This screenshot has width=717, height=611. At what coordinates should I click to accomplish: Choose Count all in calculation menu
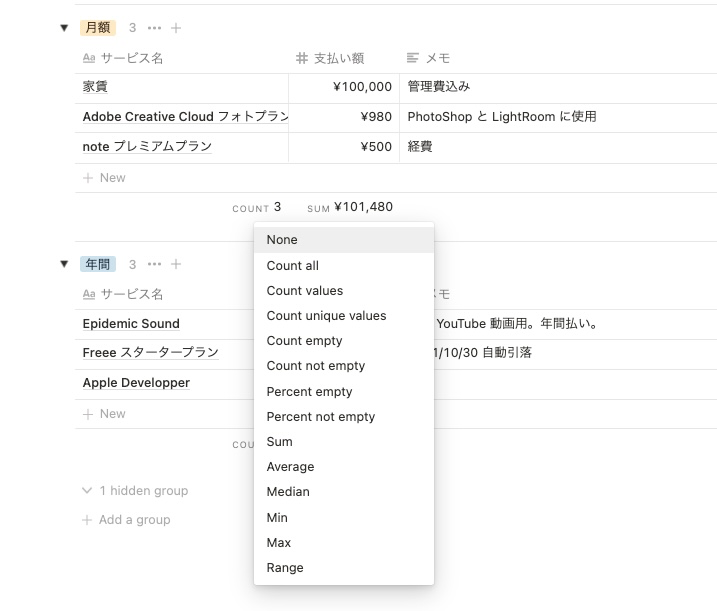pos(344,266)
